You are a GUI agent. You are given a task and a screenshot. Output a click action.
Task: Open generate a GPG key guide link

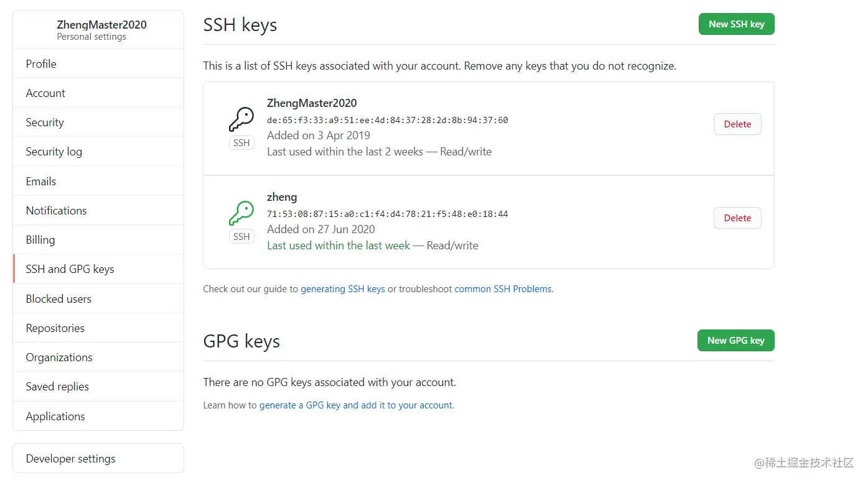click(356, 405)
